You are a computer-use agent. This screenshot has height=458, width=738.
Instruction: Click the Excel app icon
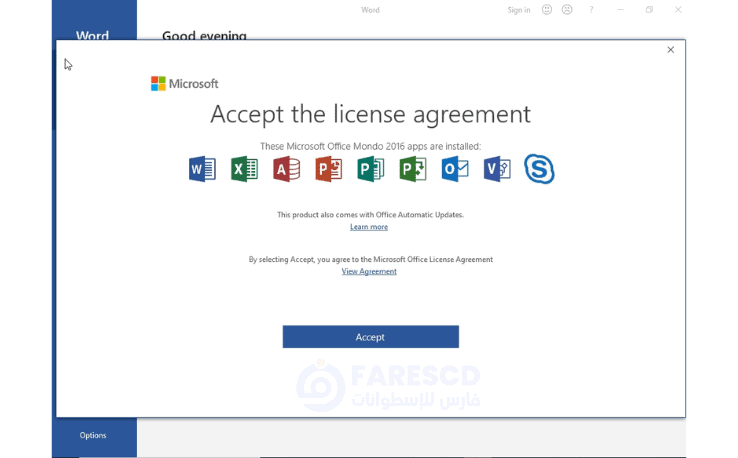[244, 169]
